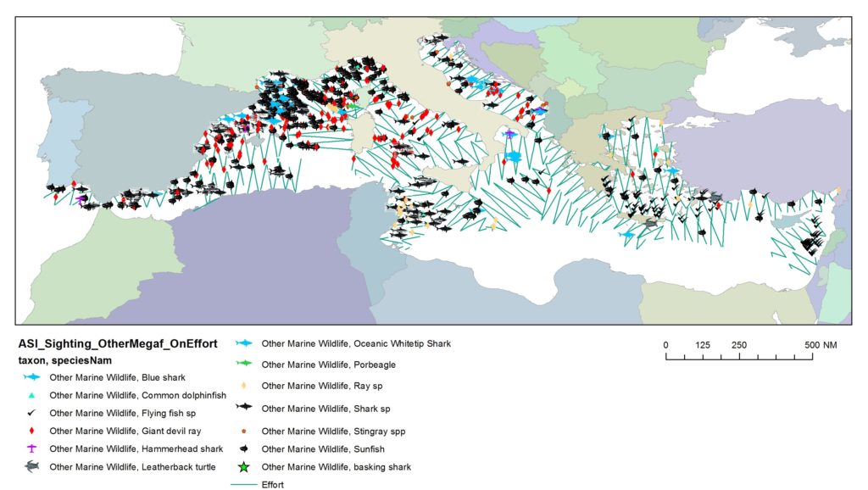Image resolution: width=868 pixels, height=490 pixels.
Task: Click the '125' scale bar label
Action: [703, 345]
